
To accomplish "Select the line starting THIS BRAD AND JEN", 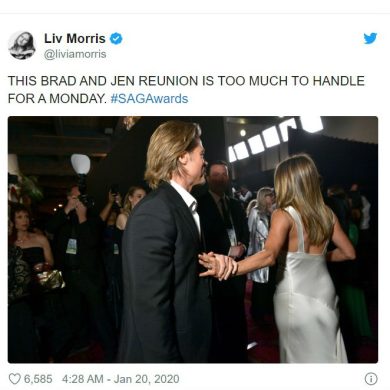I will tap(186, 81).
